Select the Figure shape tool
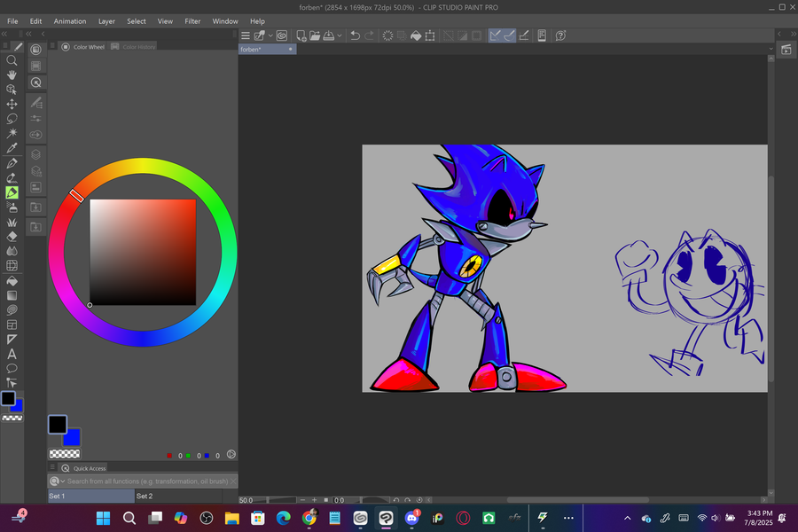798x532 pixels. [x=12, y=310]
